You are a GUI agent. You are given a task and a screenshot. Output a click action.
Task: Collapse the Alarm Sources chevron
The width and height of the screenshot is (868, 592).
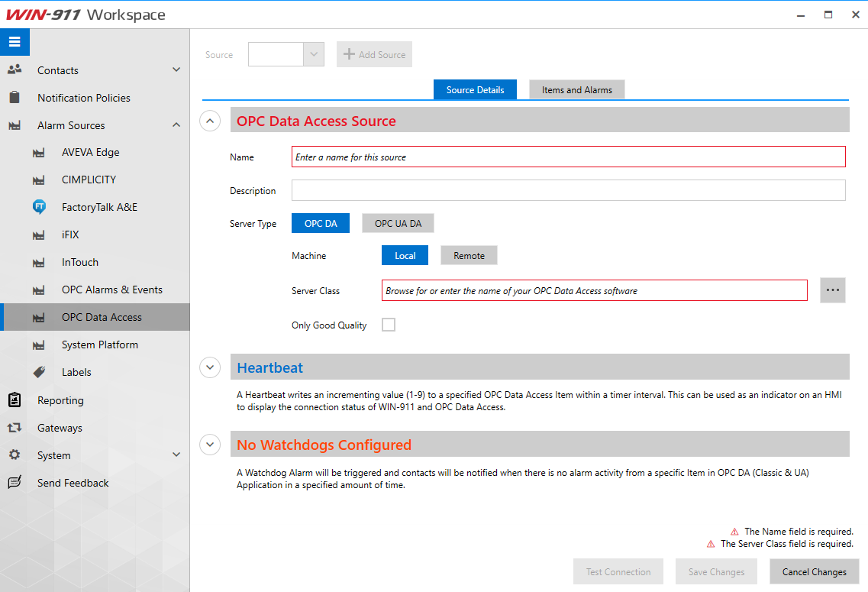tap(176, 125)
